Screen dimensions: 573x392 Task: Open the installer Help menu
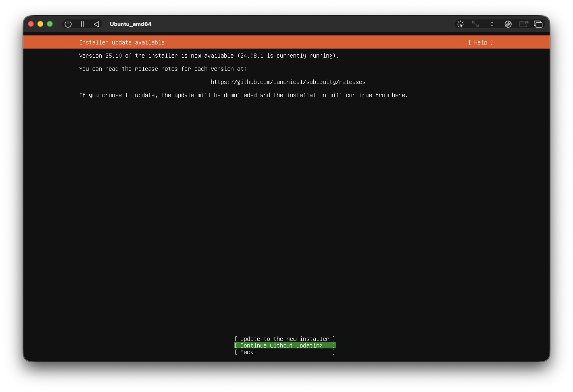[x=480, y=42]
